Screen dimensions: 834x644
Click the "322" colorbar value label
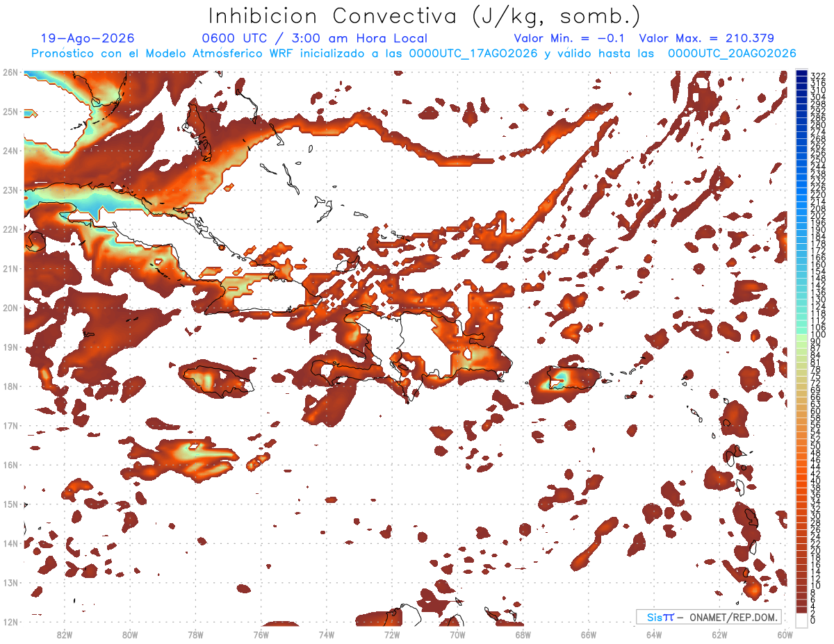point(818,75)
